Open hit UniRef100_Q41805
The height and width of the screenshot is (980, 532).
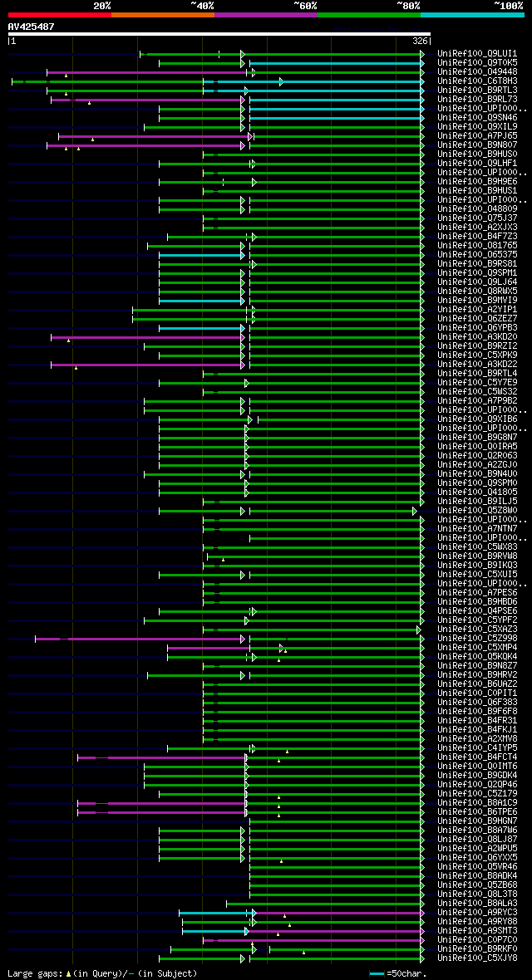coord(477,492)
